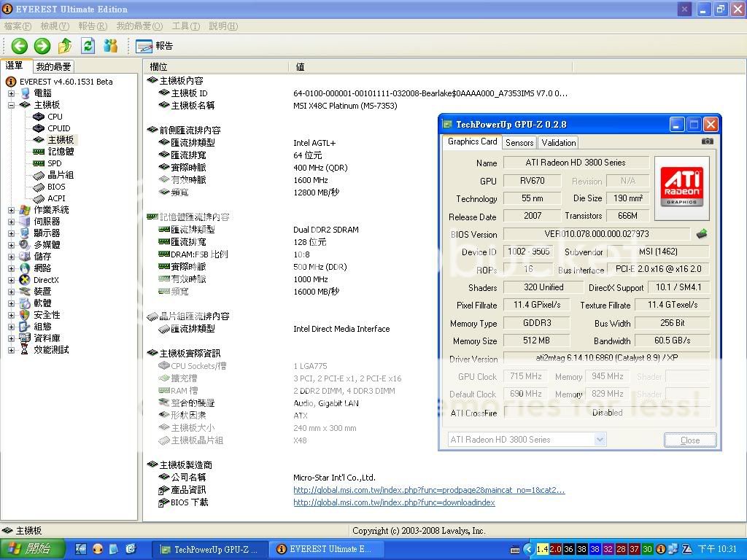Switch to Graphics Card tab in GPU-Z
747x560 pixels.
pos(472,141)
